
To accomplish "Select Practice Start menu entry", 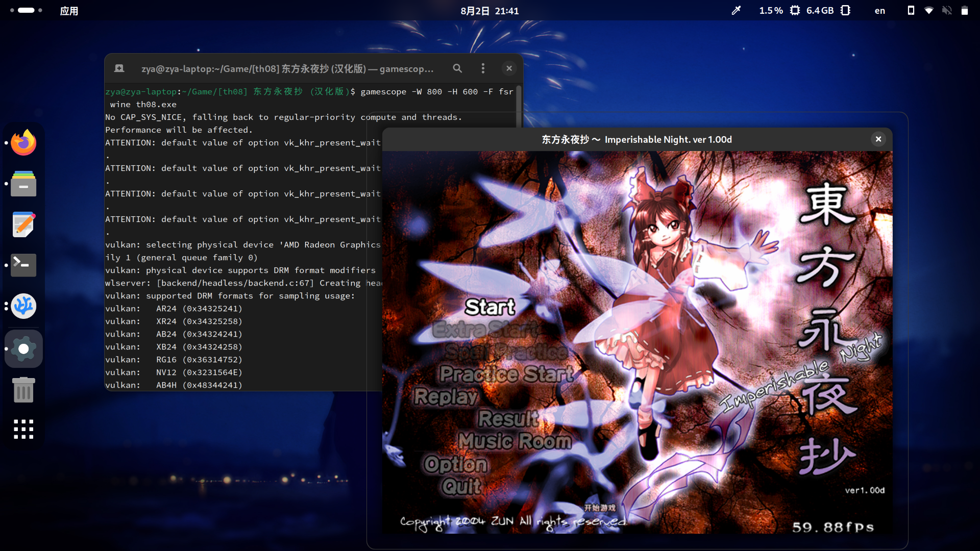I will (x=506, y=374).
